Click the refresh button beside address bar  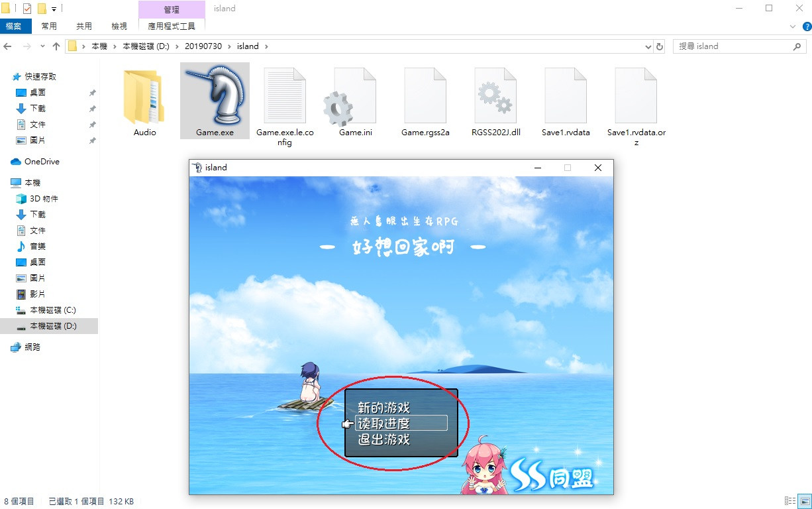pos(660,46)
